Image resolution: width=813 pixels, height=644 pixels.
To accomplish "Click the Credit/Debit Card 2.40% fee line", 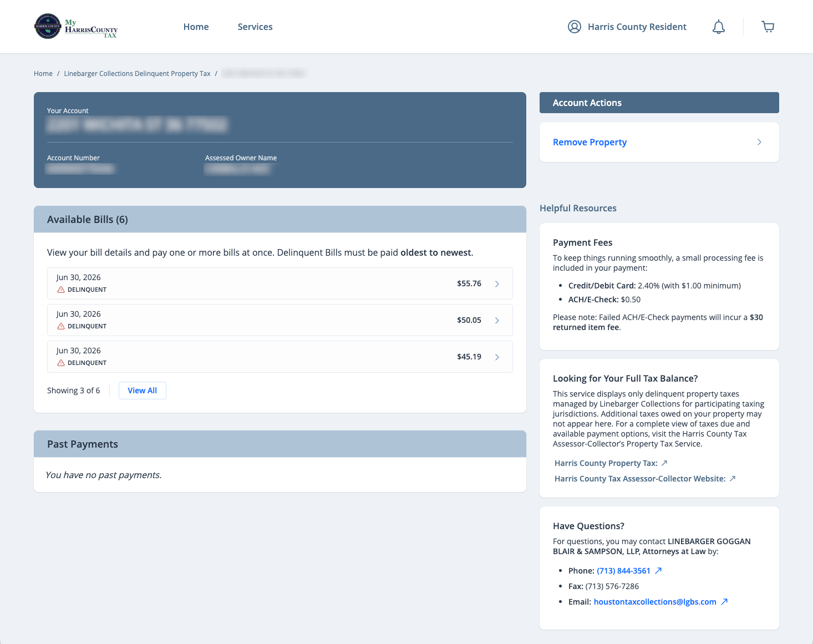I will 654,286.
